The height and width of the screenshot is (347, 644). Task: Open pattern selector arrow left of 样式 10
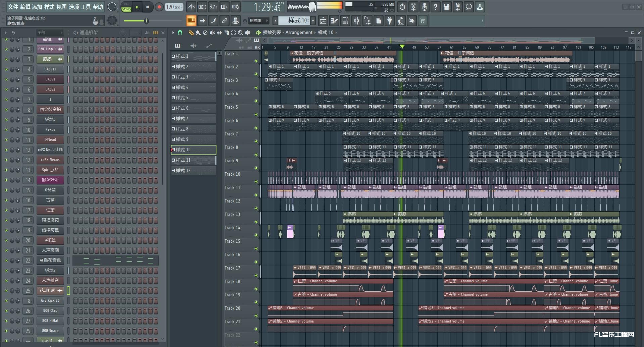[275, 21]
